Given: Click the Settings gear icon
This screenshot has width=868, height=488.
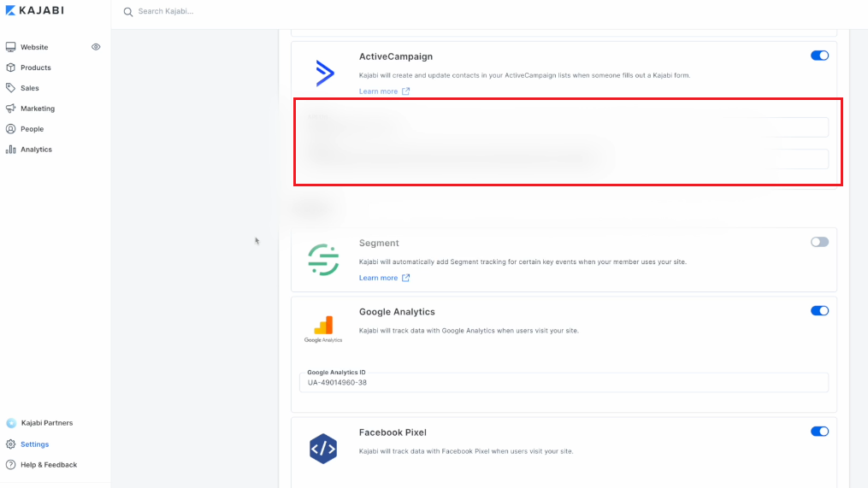Looking at the screenshot, I should (x=10, y=444).
